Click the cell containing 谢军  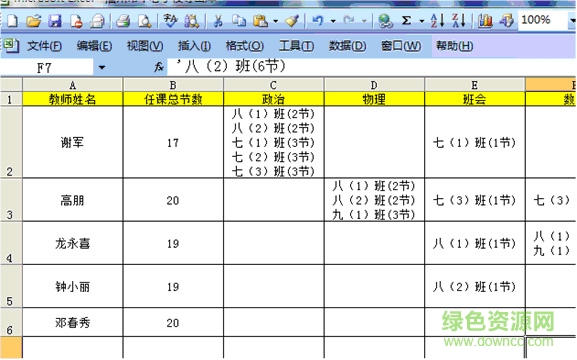pyautogui.click(x=72, y=142)
